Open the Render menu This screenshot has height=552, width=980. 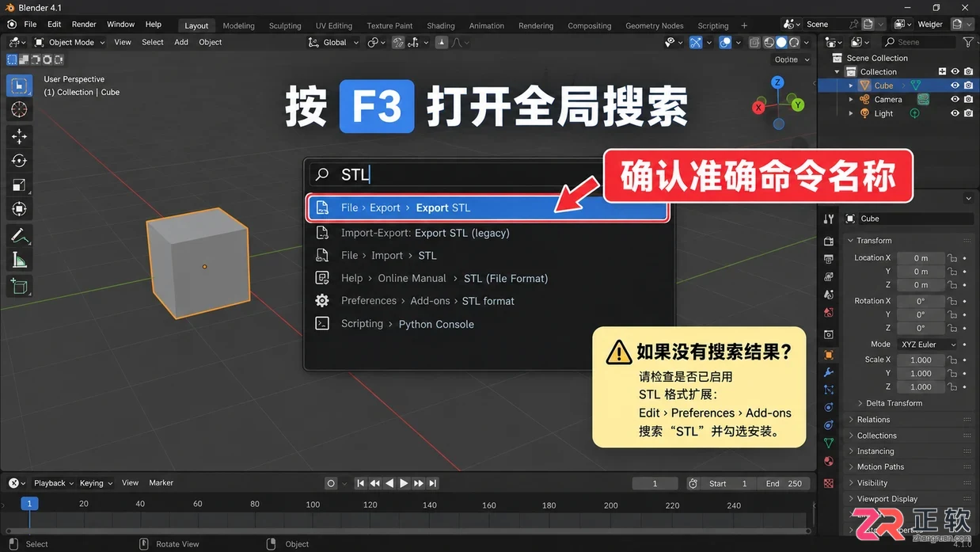84,25
